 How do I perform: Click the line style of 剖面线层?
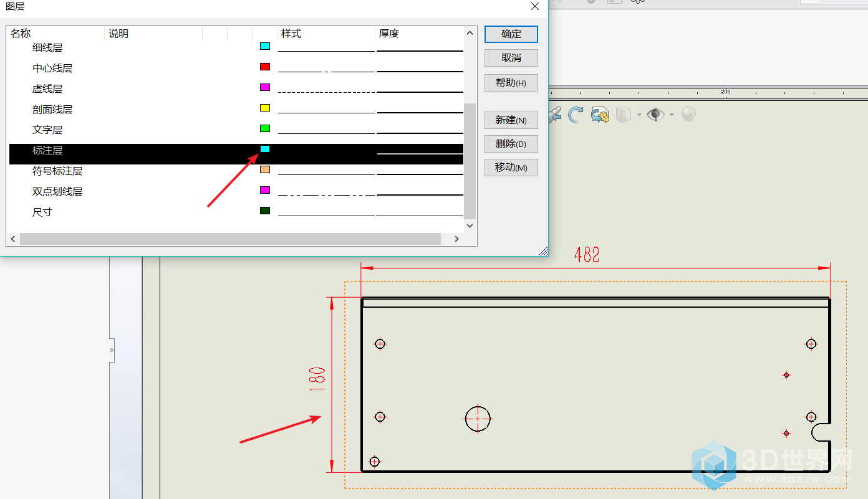pos(326,113)
